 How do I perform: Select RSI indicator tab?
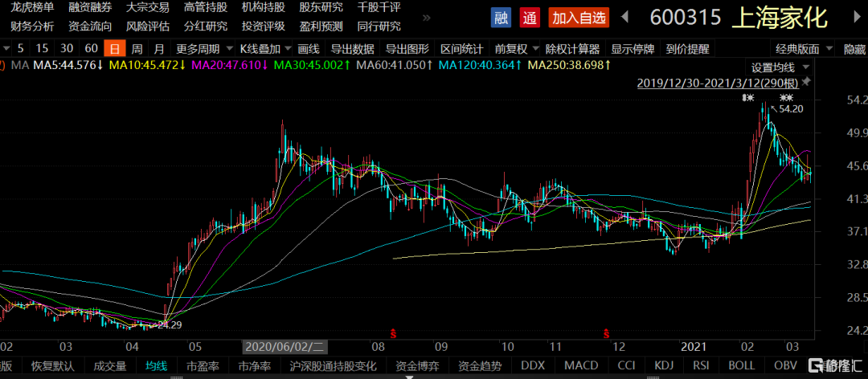[x=701, y=365]
